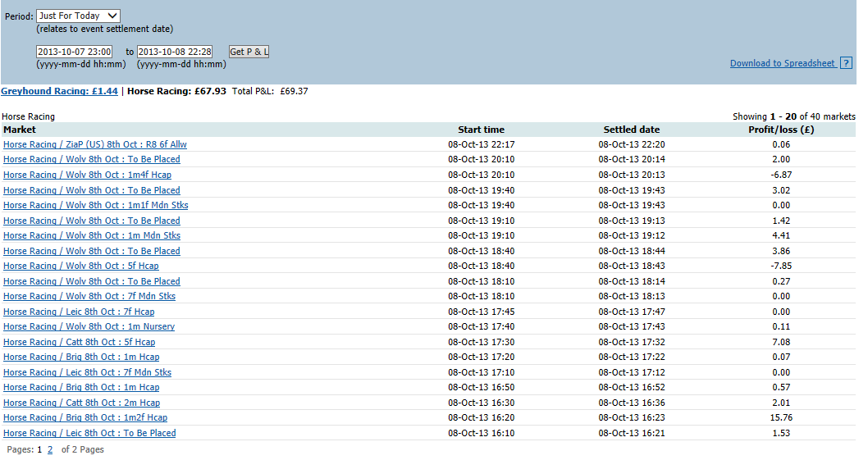Open Wolv 8th Oct 7f Mdn Stks market
868x460 pixels.
point(89,297)
